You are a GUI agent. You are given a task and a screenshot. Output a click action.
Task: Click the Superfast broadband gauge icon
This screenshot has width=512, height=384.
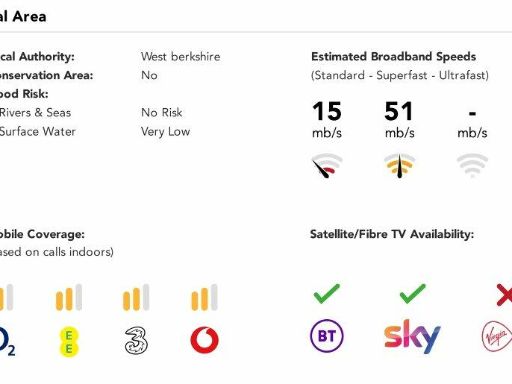(x=400, y=166)
